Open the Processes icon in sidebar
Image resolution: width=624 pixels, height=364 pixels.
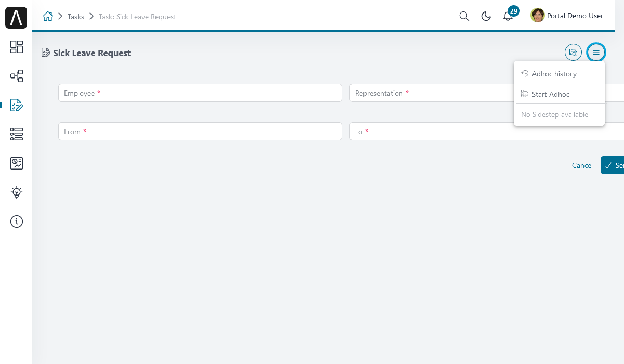click(17, 76)
